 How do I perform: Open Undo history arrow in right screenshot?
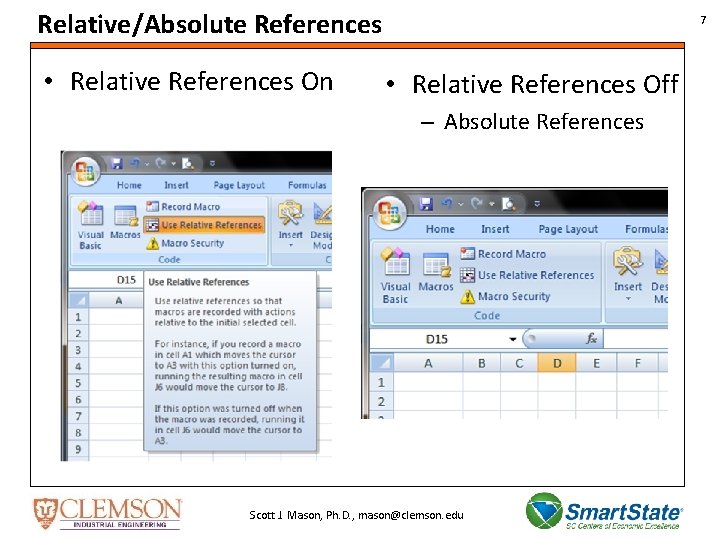click(461, 204)
